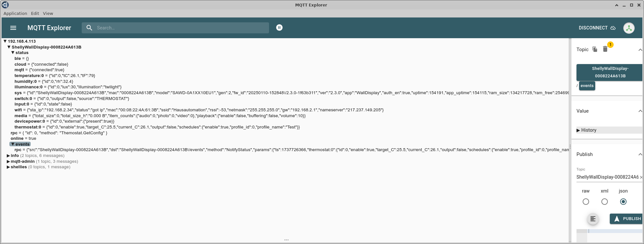Collapse the ShellyWallDisplay-0008224A613B node
The width and height of the screenshot is (644, 244).
pyautogui.click(x=9, y=47)
